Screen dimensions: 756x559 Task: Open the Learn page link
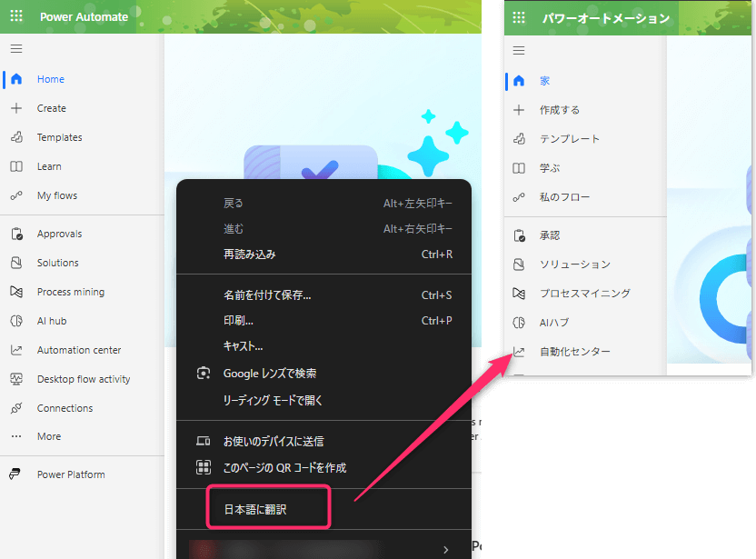tap(49, 166)
